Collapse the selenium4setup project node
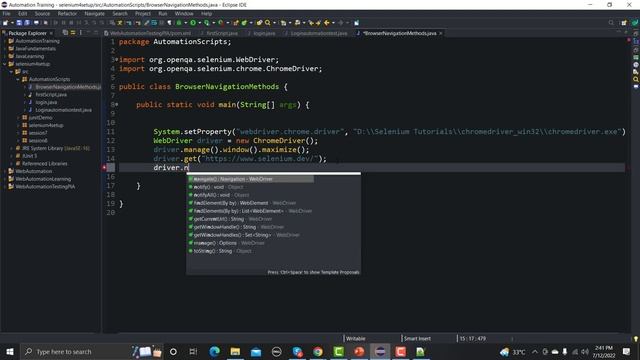The height and width of the screenshot is (360, 640). (5, 64)
